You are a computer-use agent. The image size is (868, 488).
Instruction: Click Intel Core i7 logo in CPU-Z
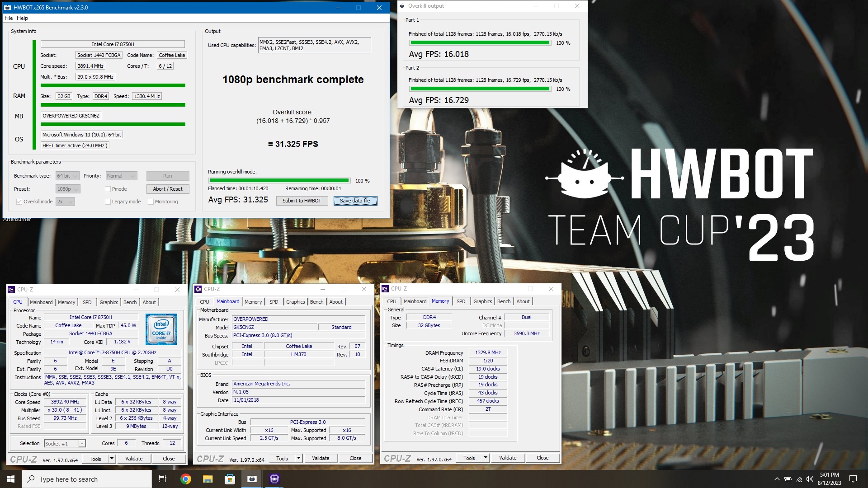click(x=161, y=330)
